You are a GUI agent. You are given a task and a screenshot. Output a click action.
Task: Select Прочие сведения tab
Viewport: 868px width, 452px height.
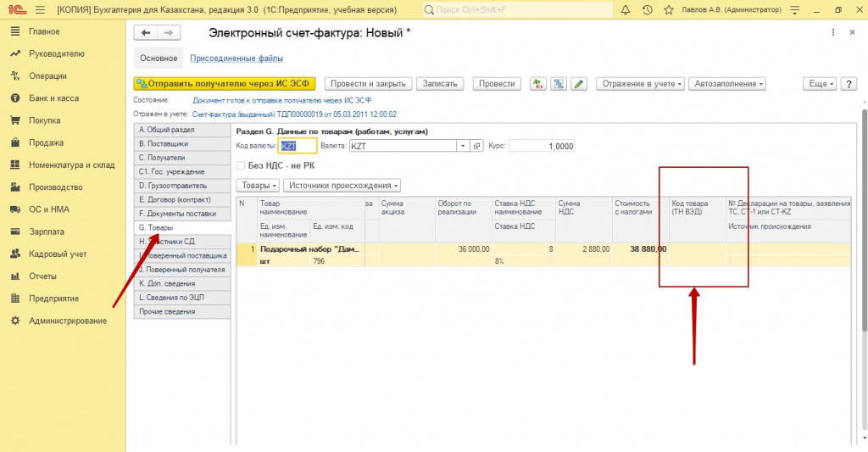[182, 312]
